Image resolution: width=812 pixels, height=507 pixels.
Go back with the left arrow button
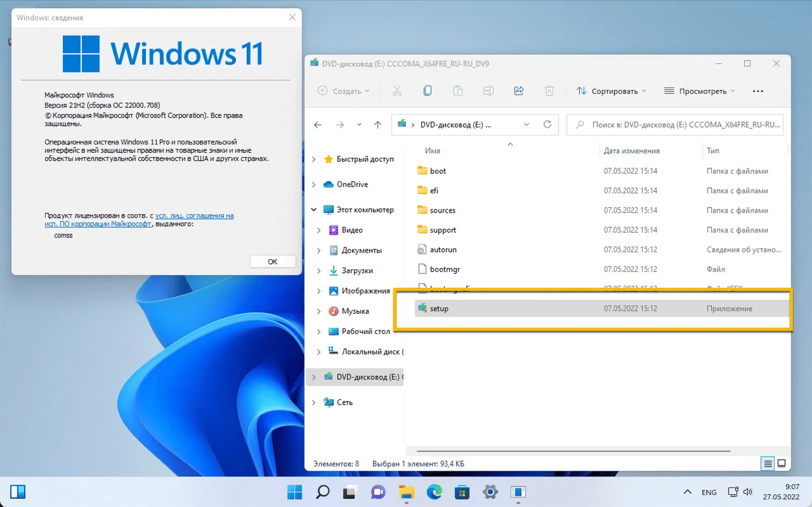tap(318, 124)
